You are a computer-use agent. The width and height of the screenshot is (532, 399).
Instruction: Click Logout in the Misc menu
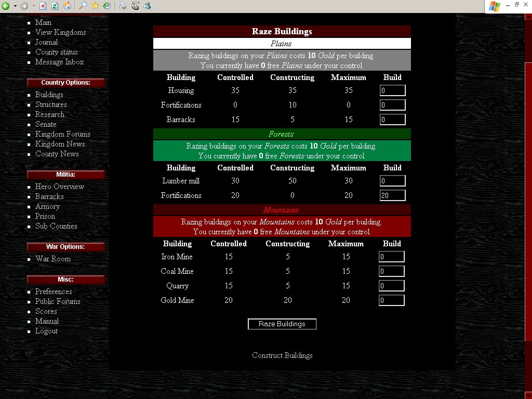click(46, 331)
